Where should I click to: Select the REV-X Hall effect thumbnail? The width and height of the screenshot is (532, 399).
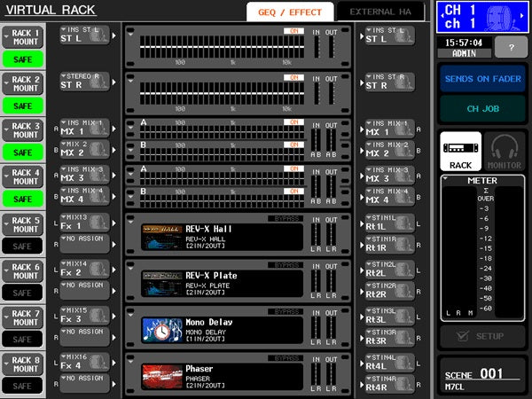click(x=162, y=237)
